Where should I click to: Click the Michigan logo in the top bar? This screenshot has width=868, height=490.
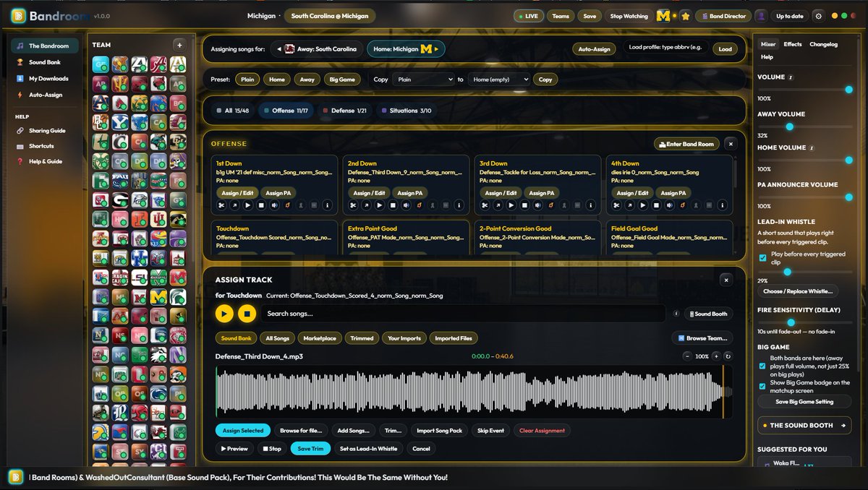[x=663, y=16]
